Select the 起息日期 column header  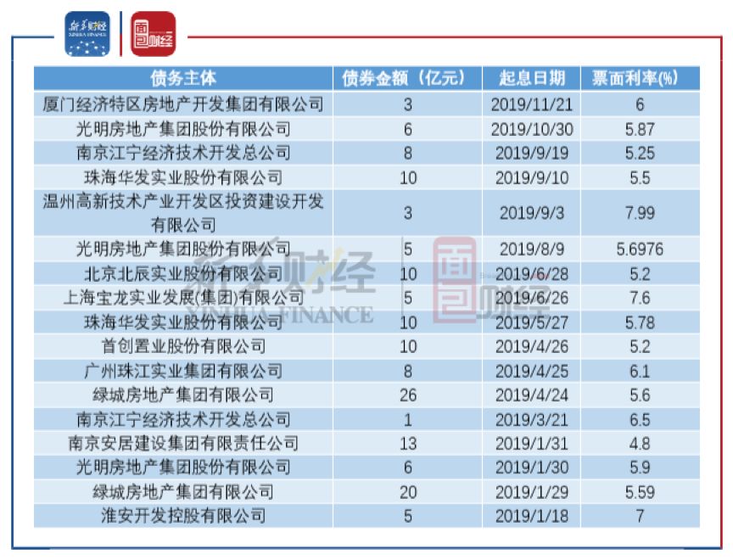click(x=532, y=78)
